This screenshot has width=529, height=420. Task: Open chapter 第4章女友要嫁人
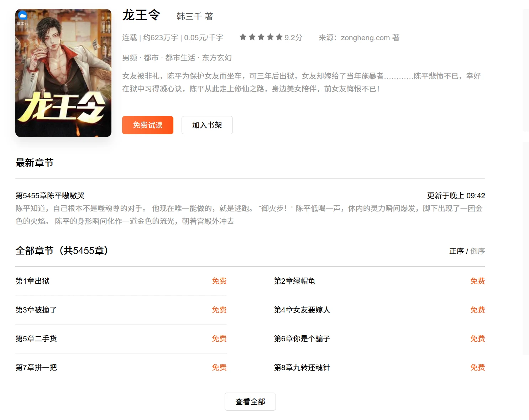pyautogui.click(x=302, y=310)
